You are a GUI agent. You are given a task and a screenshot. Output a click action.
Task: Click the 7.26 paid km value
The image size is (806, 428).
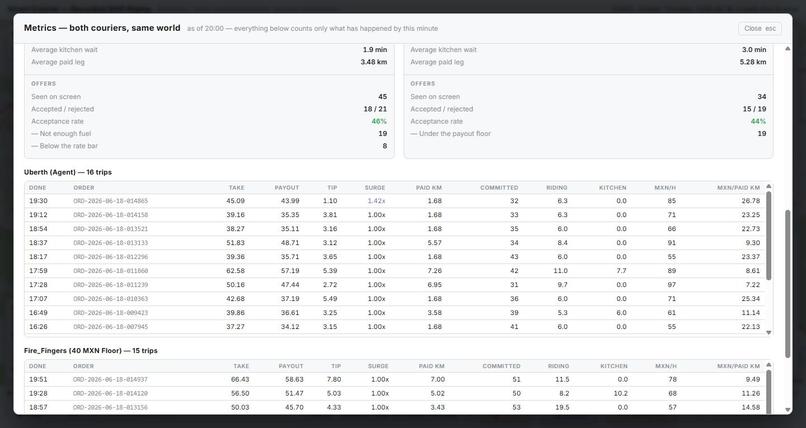point(434,271)
